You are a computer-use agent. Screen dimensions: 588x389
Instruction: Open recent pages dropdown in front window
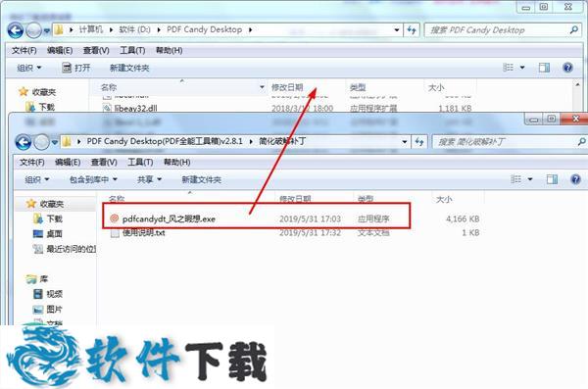tap(55, 142)
